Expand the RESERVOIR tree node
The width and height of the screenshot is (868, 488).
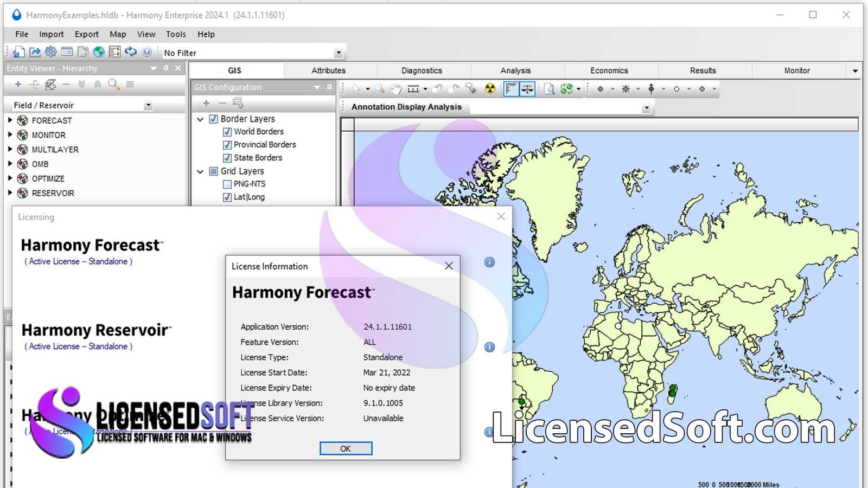[x=10, y=192]
